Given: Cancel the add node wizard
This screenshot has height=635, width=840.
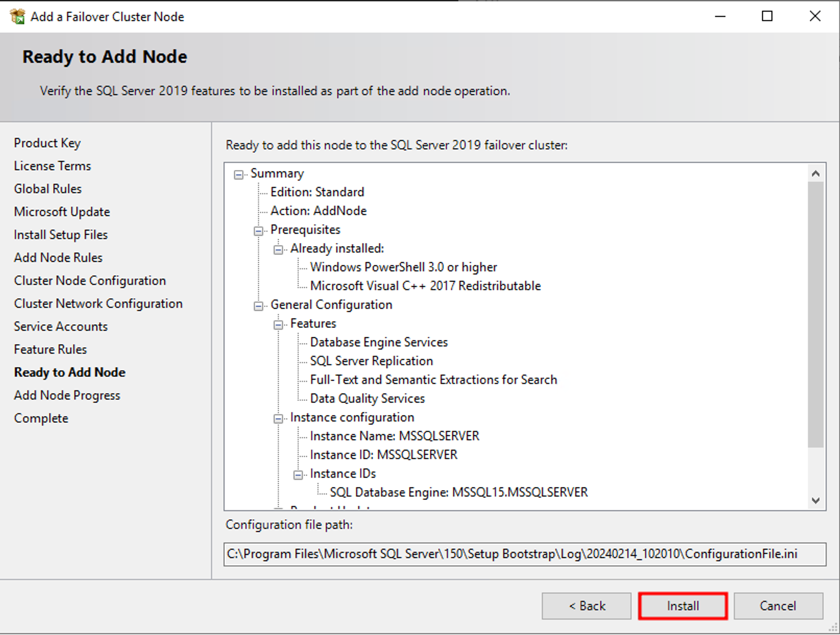Looking at the screenshot, I should click(778, 606).
